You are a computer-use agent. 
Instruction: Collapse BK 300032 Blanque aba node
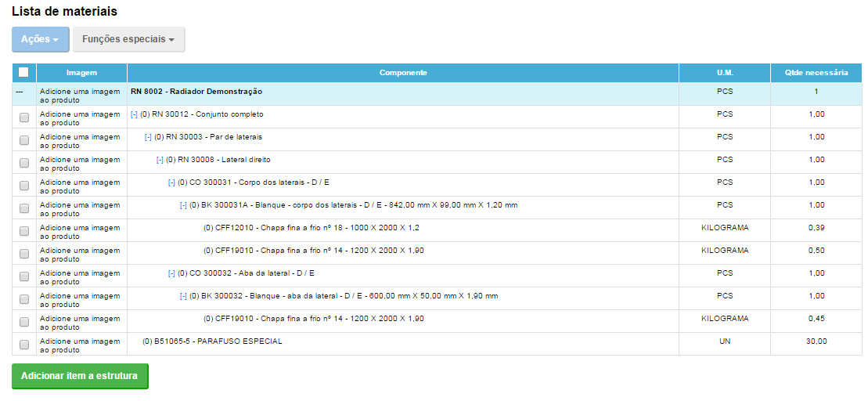[183, 296]
